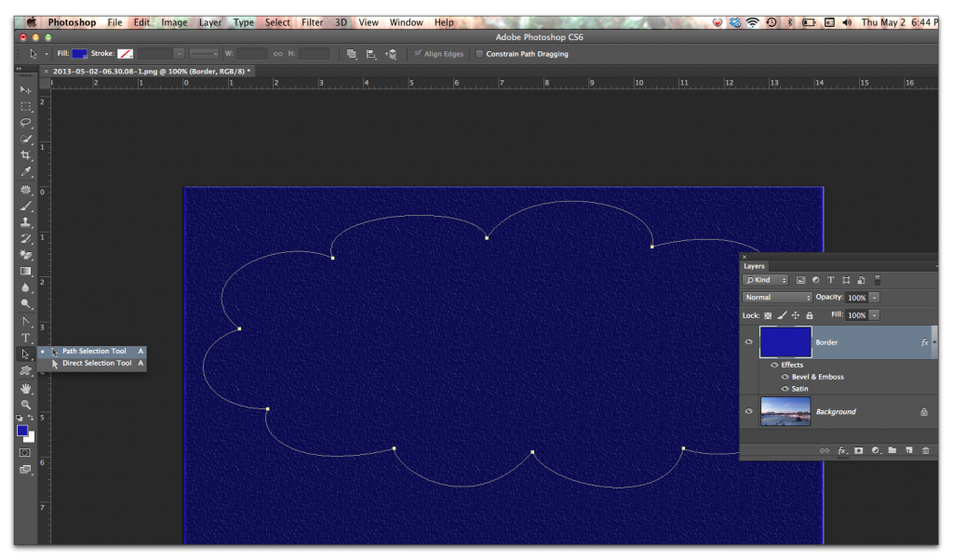This screenshot has height=560, width=953.
Task: Toggle Satin effect visibility
Action: 785,389
